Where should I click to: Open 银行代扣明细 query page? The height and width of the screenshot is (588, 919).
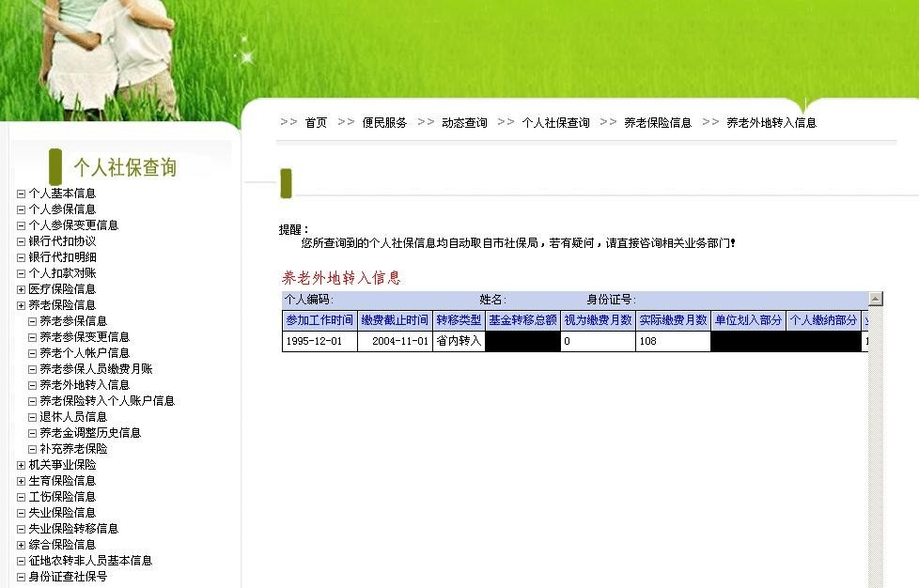[65, 256]
